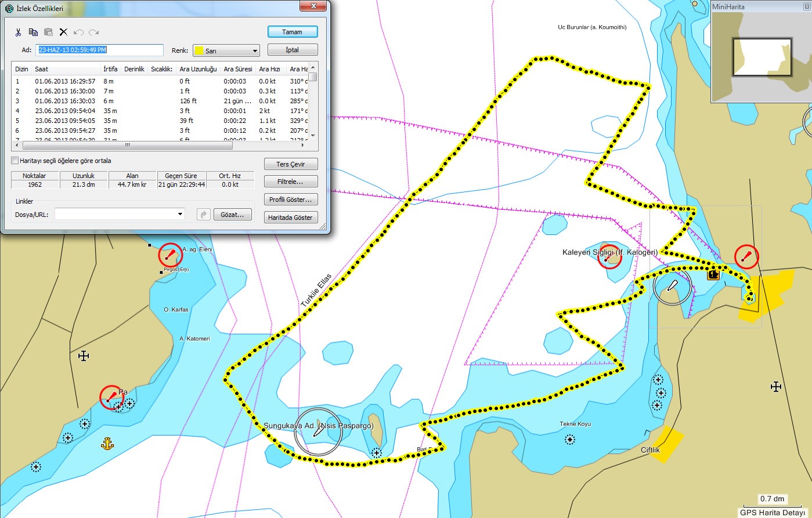
Task: Click the Ad track name input field
Action: click(x=100, y=50)
